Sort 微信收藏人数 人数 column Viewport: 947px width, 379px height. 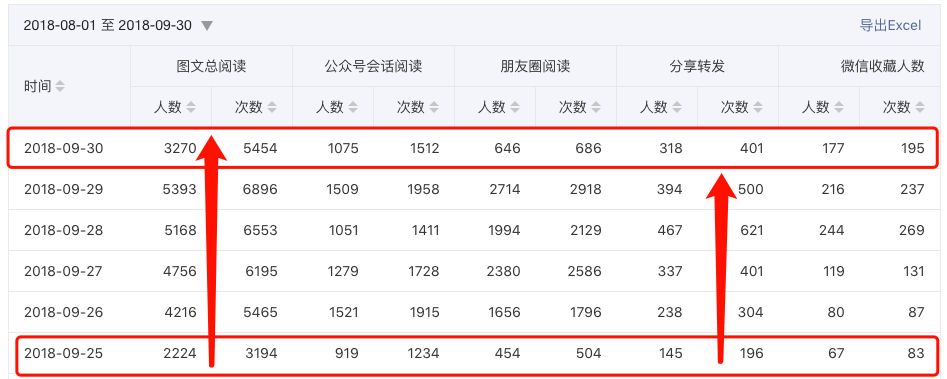click(x=838, y=107)
